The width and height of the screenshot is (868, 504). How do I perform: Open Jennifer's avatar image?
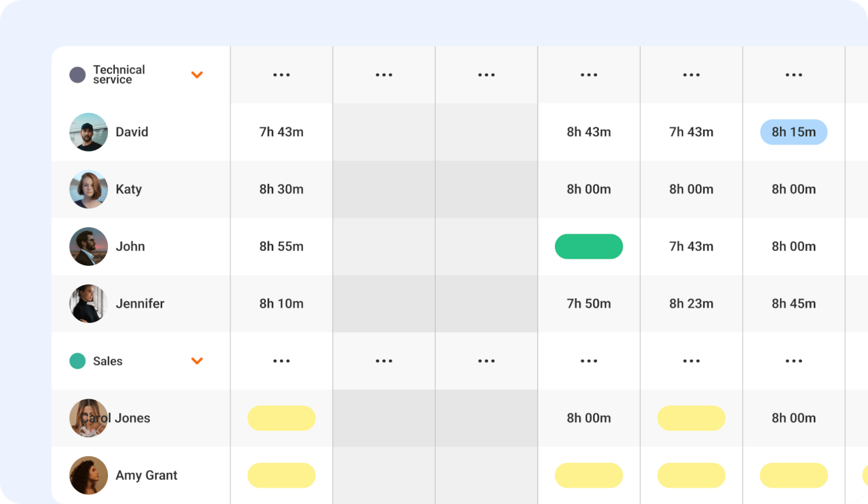point(88,304)
